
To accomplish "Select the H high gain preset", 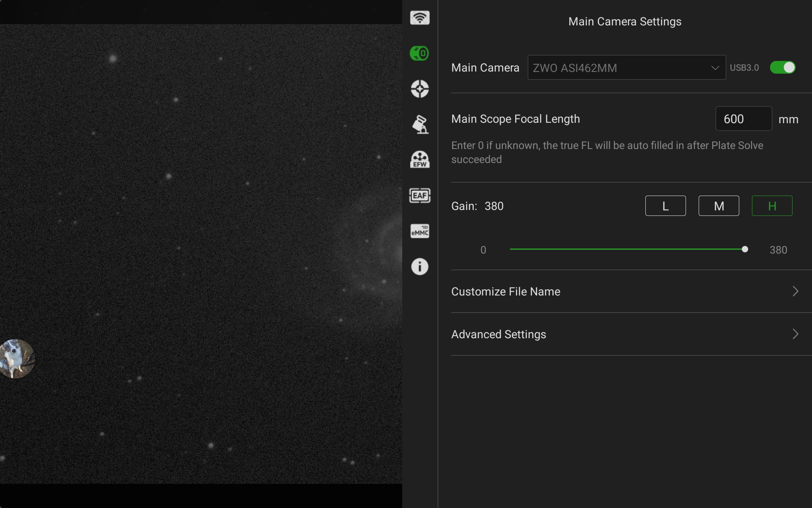I will coord(772,206).
